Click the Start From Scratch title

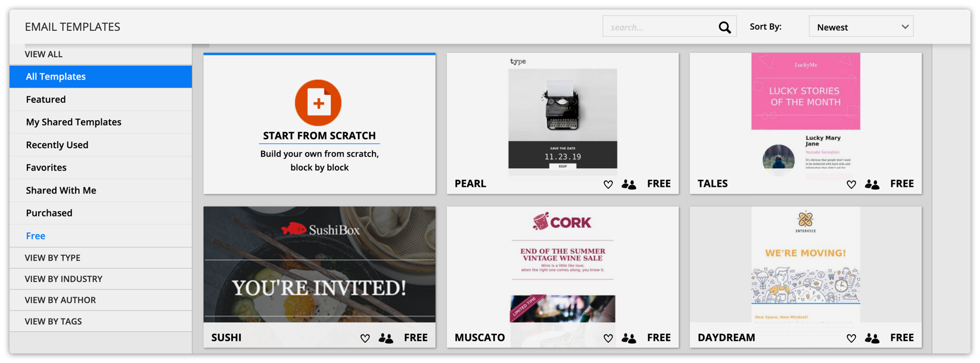tap(319, 136)
